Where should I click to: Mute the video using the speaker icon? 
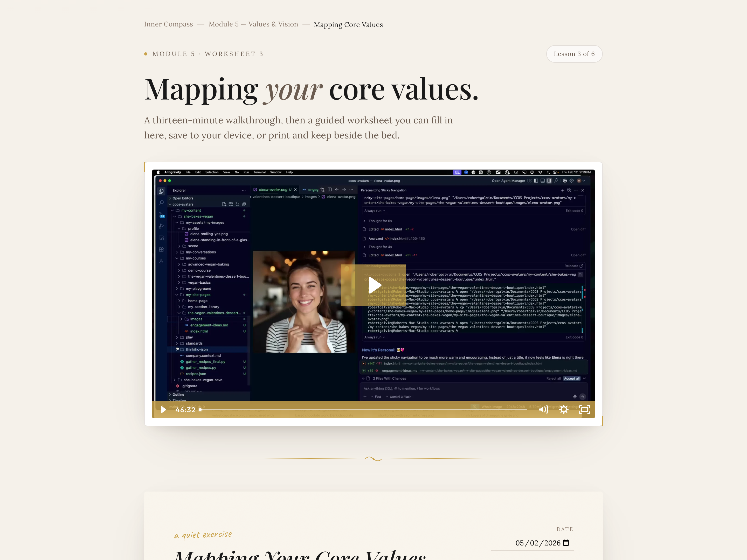[543, 410]
